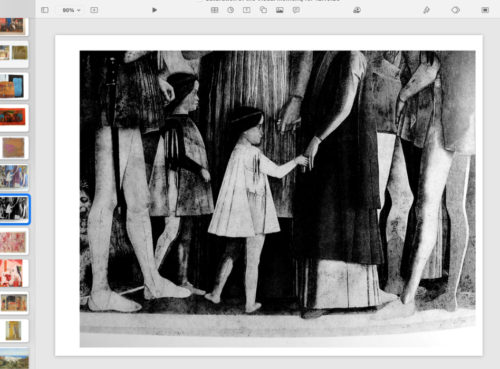Toggle the Document inspector panel

click(x=485, y=10)
